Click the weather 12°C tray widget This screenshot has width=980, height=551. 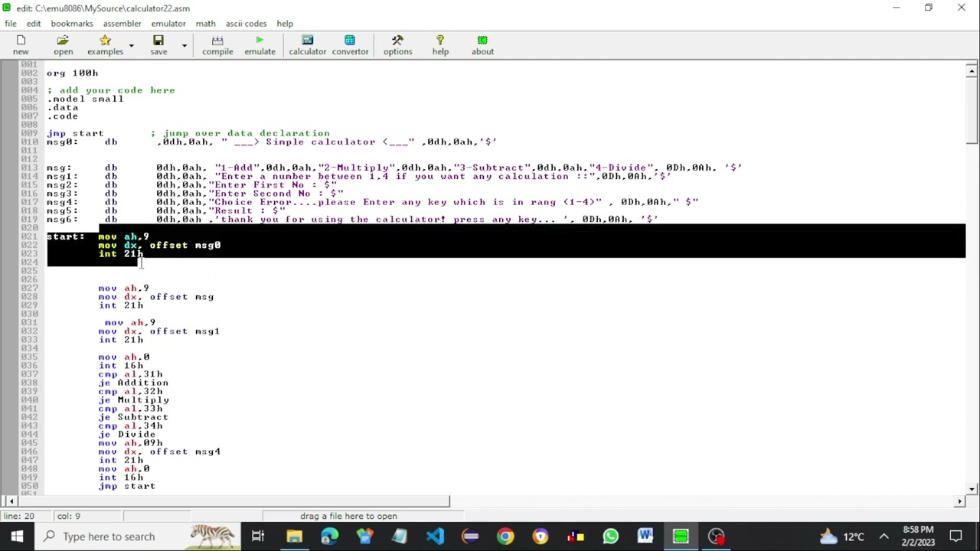point(842,536)
